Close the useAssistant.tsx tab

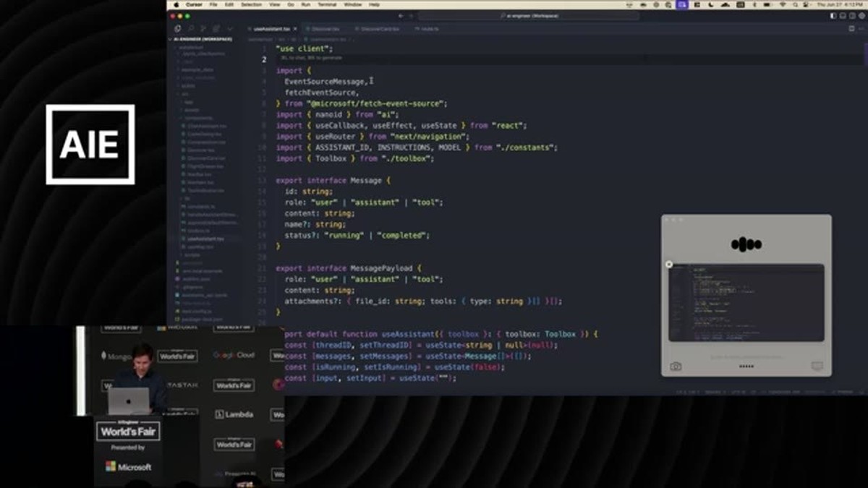click(x=295, y=29)
